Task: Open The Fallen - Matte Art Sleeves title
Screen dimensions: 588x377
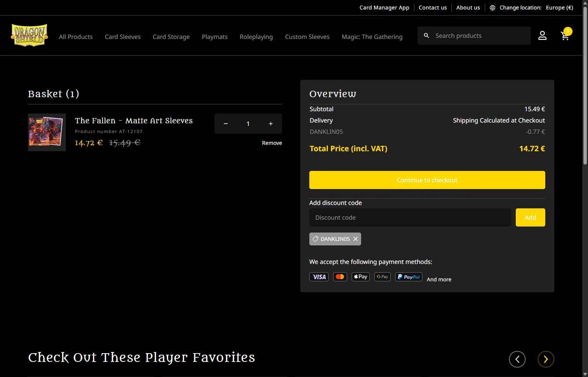Action: coord(134,121)
